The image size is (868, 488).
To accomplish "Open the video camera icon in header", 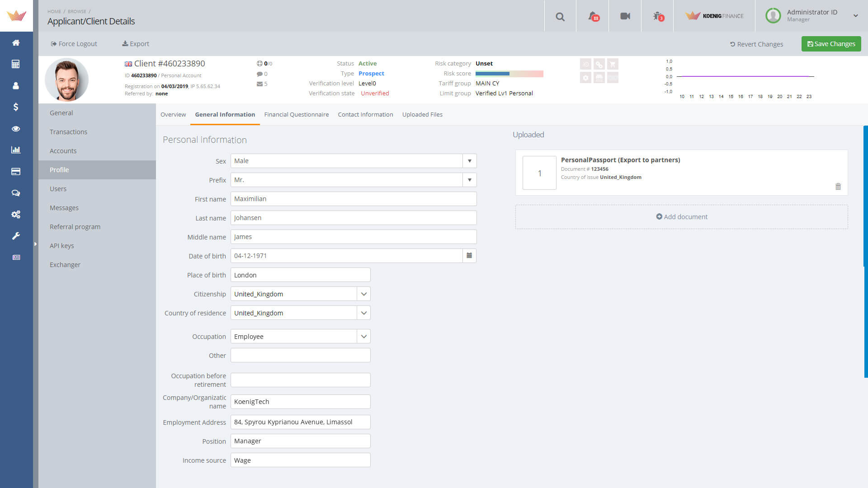I will tap(625, 16).
